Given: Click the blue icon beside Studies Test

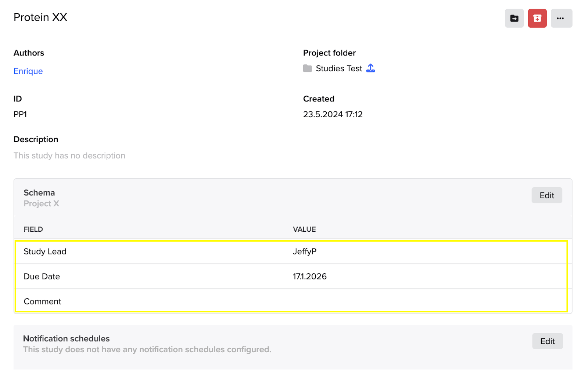Looking at the screenshot, I should (370, 68).
